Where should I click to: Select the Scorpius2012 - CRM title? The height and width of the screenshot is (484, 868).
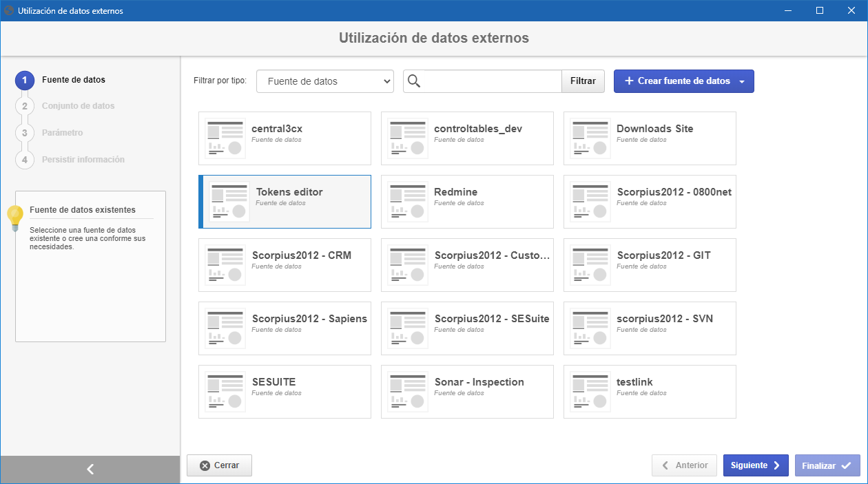point(302,255)
